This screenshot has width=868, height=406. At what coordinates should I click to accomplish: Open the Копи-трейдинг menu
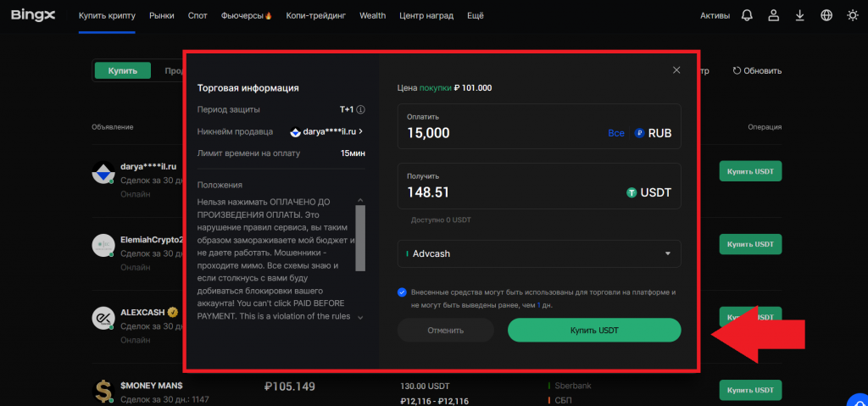[315, 15]
